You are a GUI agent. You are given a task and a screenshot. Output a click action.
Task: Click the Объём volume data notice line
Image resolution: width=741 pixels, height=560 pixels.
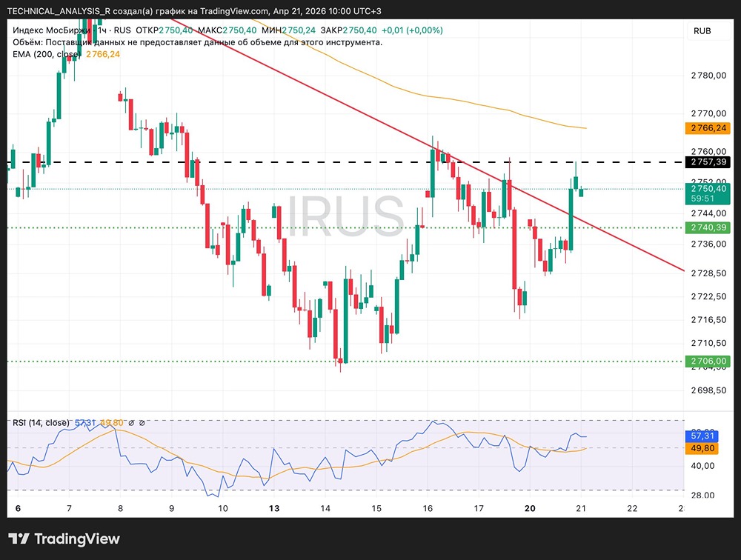pyautogui.click(x=198, y=42)
